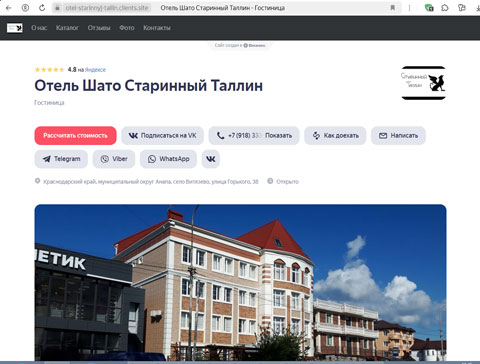Open the О нас menu item

pos(39,28)
